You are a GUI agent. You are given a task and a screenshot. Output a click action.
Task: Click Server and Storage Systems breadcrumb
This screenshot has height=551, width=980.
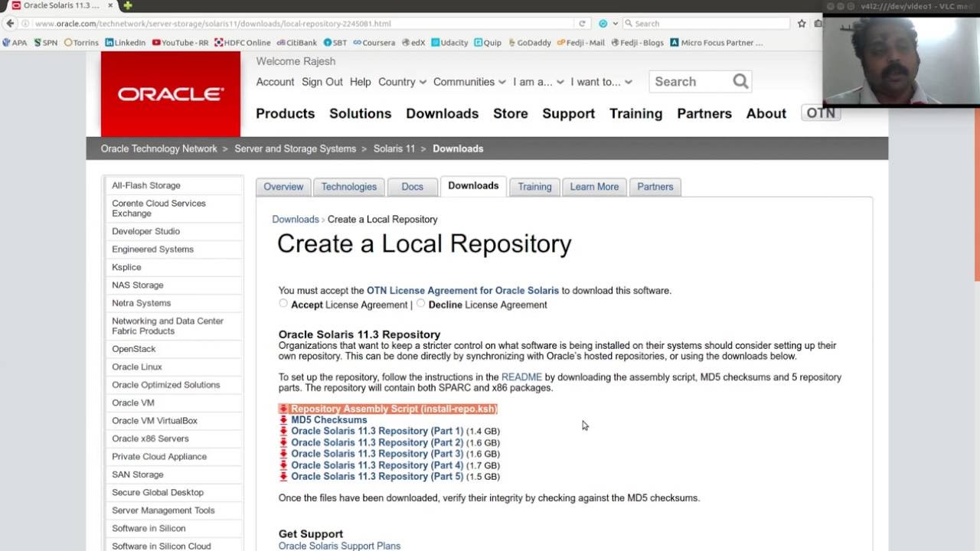[296, 148]
